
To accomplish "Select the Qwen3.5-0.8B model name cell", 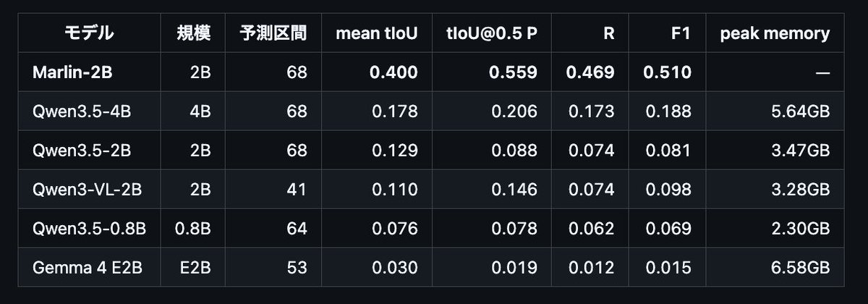I will (89, 229).
